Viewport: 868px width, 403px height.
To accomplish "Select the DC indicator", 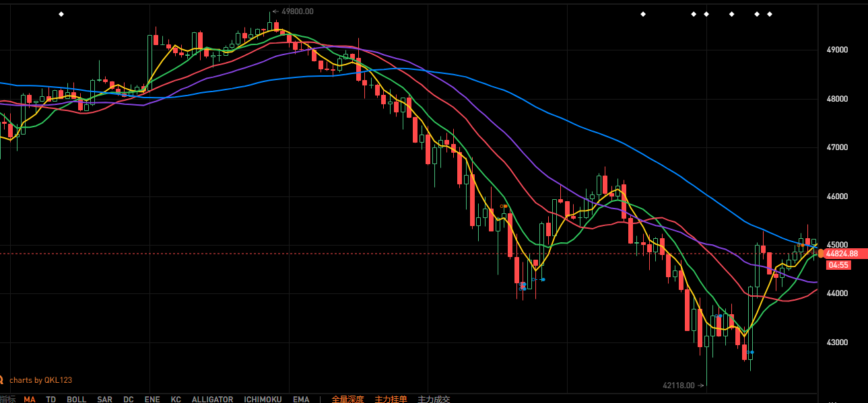I will pos(129,399).
